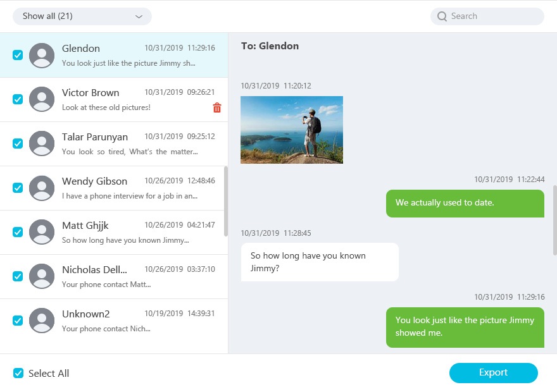This screenshot has width=557, height=392.
Task: Click the magnifier icon in the search box
Action: point(442,16)
